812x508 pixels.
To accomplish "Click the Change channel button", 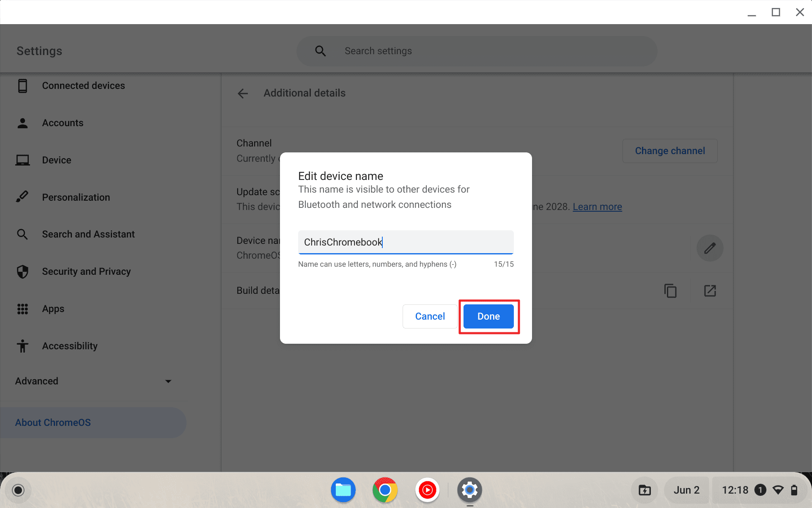I will click(670, 151).
